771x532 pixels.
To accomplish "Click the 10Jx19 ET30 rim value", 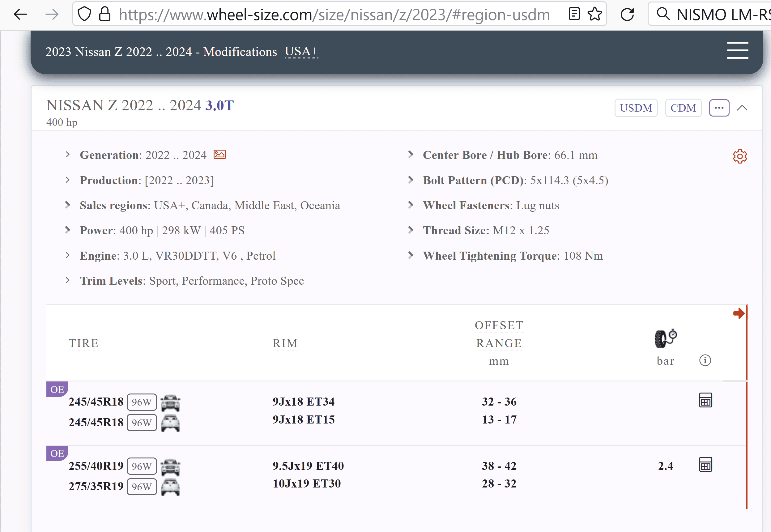I will [x=307, y=483].
